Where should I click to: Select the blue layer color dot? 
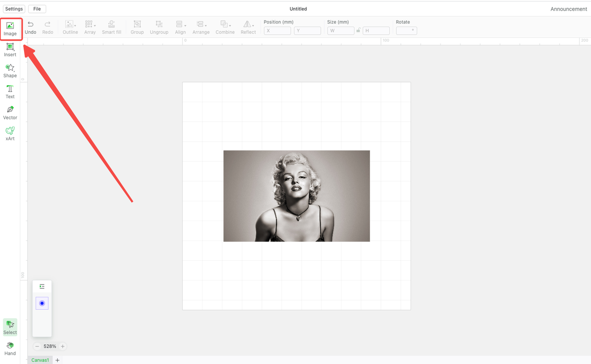tap(42, 303)
